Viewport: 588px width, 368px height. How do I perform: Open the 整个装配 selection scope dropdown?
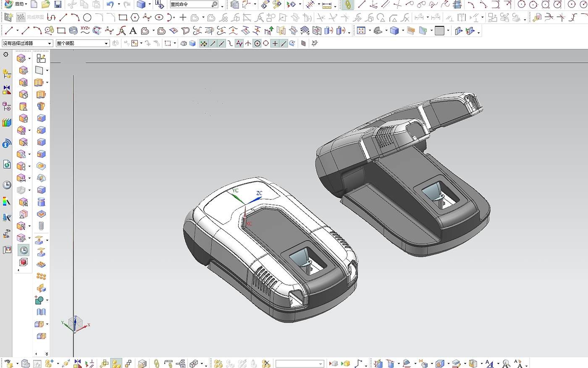click(x=106, y=43)
